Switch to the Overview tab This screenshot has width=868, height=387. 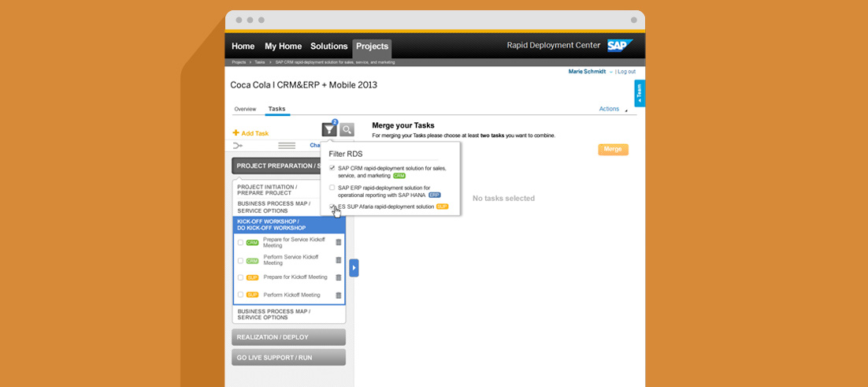pos(245,109)
